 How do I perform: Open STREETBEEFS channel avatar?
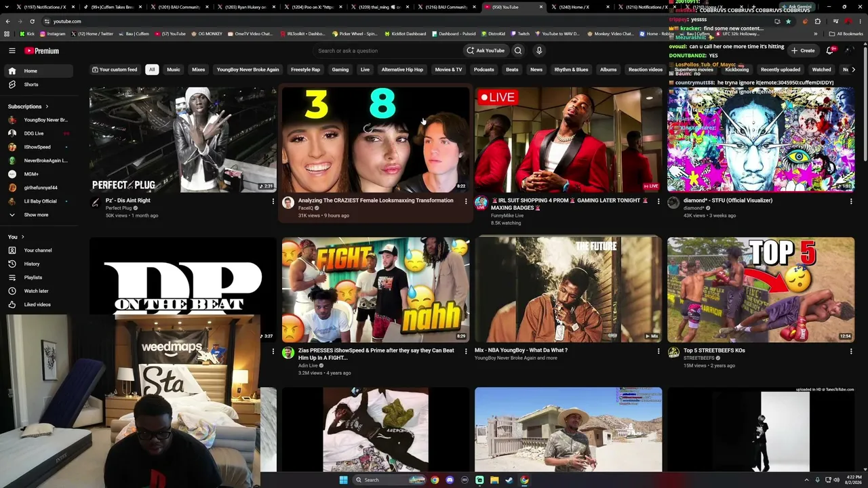673,352
